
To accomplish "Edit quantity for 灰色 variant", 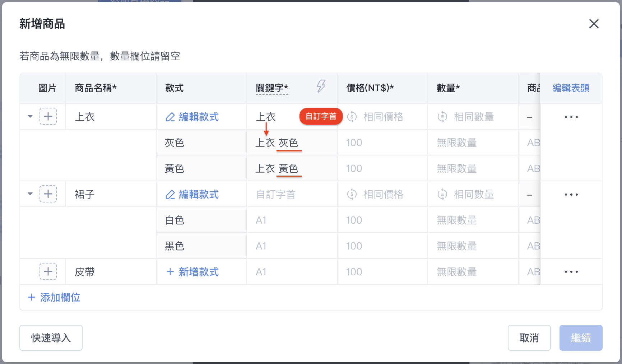I will [473, 143].
